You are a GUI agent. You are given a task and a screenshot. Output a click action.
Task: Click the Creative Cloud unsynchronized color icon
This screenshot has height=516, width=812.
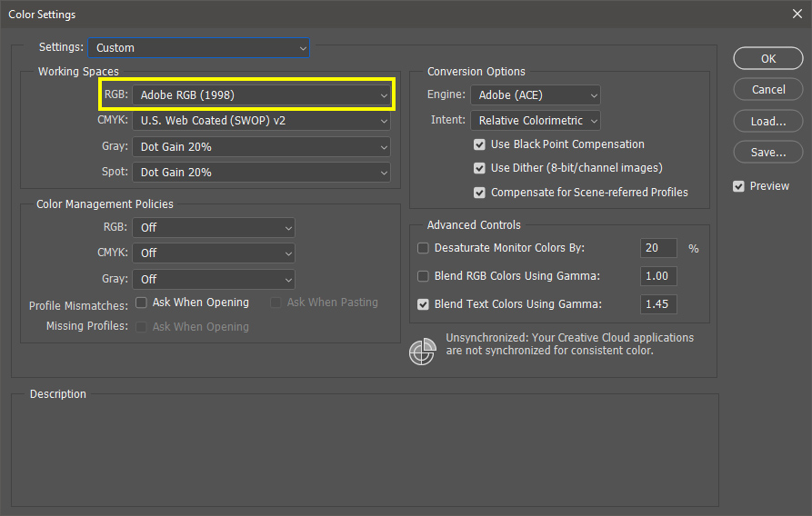pos(423,352)
